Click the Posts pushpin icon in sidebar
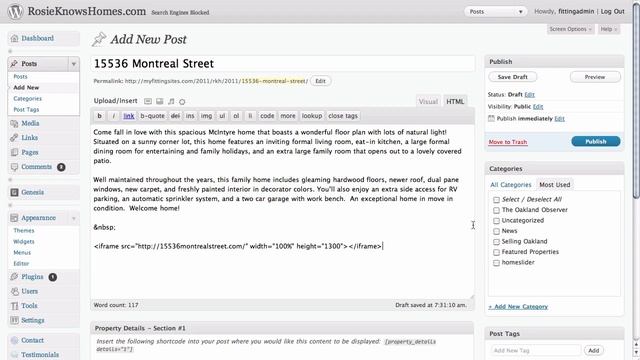This screenshot has height=360, width=640. [14, 64]
